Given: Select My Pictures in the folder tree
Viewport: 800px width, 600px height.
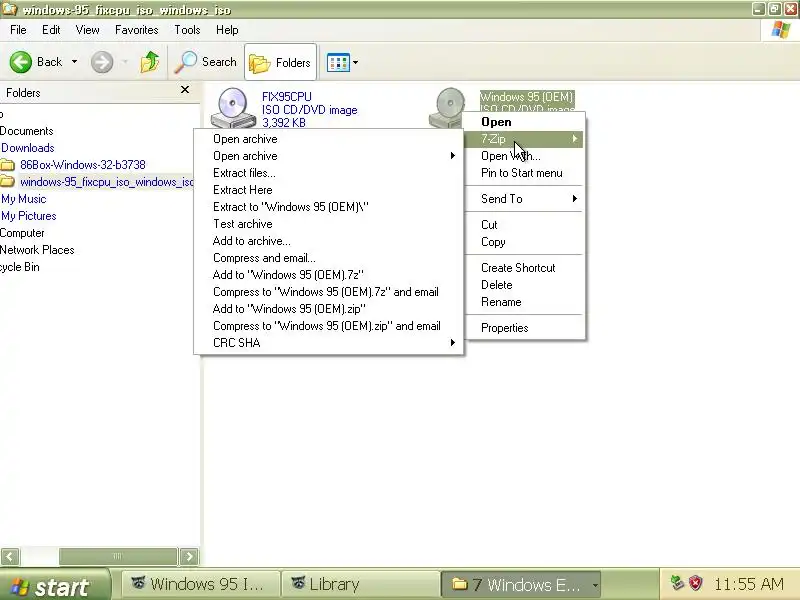Looking at the screenshot, I should click(x=29, y=216).
